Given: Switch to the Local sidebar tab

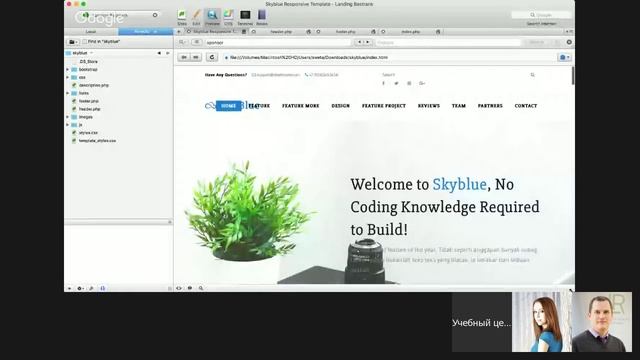Looking at the screenshot, I should tap(91, 31).
